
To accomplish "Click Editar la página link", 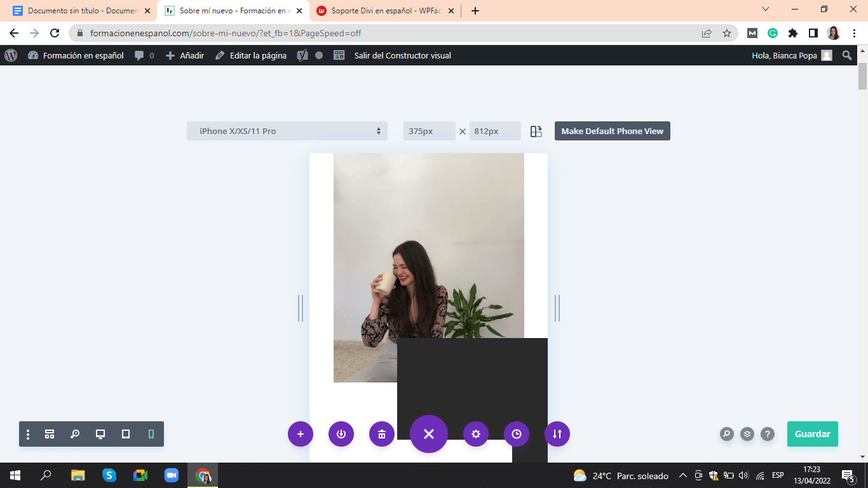I will point(251,55).
